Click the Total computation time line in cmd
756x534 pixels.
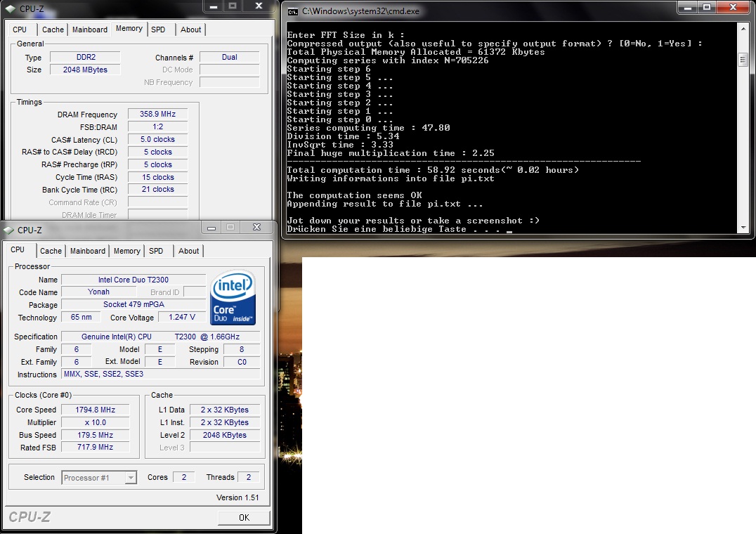pyautogui.click(x=433, y=170)
